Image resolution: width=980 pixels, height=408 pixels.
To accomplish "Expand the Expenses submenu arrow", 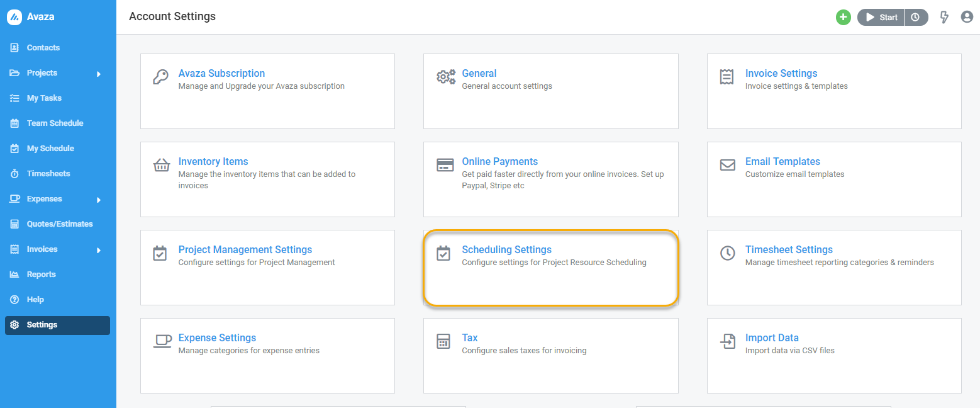I will tap(99, 200).
